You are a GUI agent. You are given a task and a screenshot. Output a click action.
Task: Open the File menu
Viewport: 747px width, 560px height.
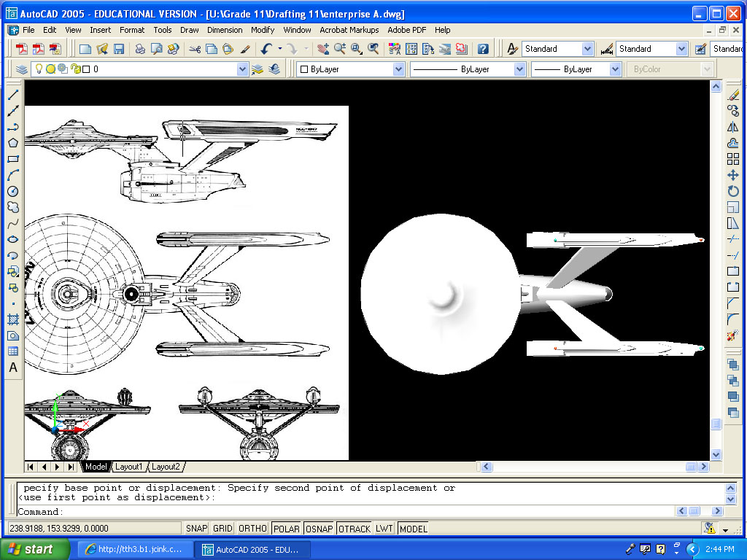pyautogui.click(x=28, y=30)
